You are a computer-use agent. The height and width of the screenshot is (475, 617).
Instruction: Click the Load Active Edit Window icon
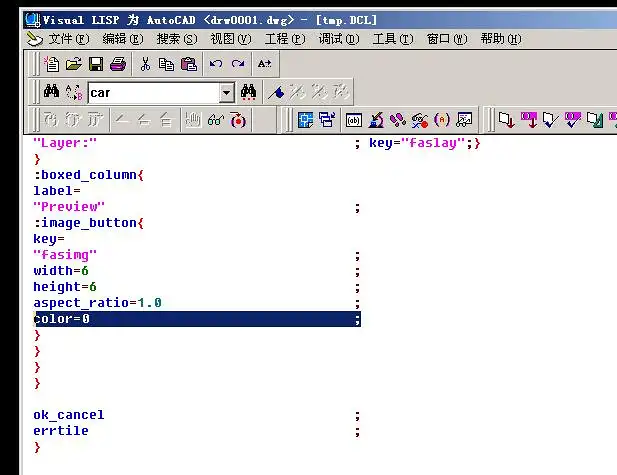[x=506, y=120]
